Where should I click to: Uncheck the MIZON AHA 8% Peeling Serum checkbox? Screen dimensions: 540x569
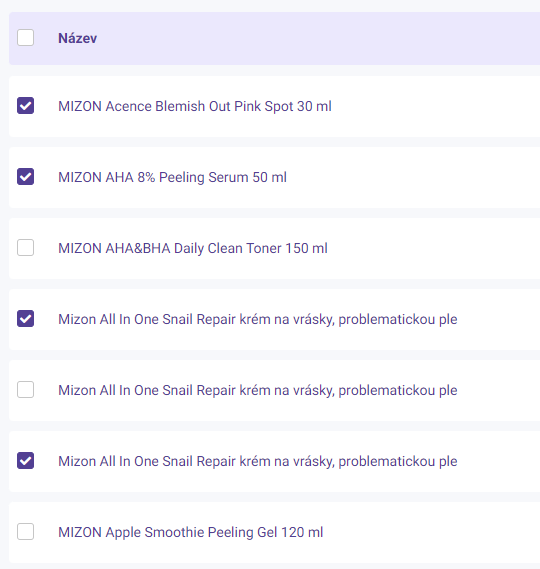pos(25,177)
